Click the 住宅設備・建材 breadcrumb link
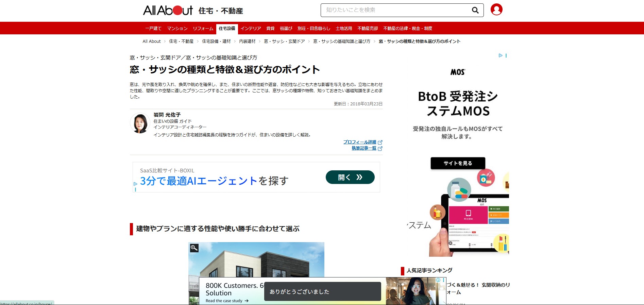The width and height of the screenshot is (644, 305). pos(216,41)
